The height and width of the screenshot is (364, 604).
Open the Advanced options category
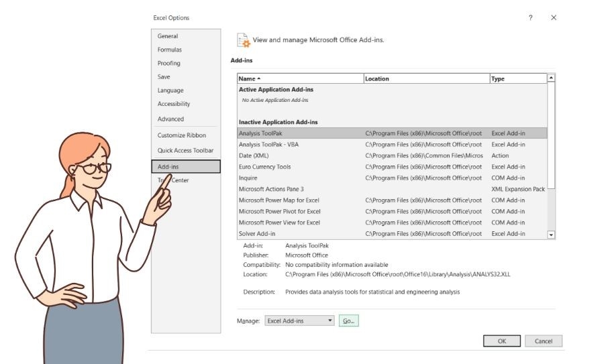pyautogui.click(x=170, y=119)
